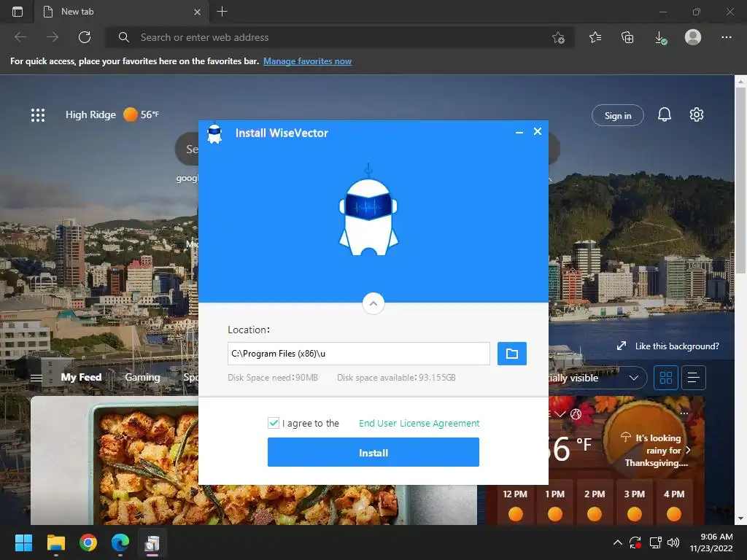
Task: Click the Location path input field
Action: tap(358, 354)
